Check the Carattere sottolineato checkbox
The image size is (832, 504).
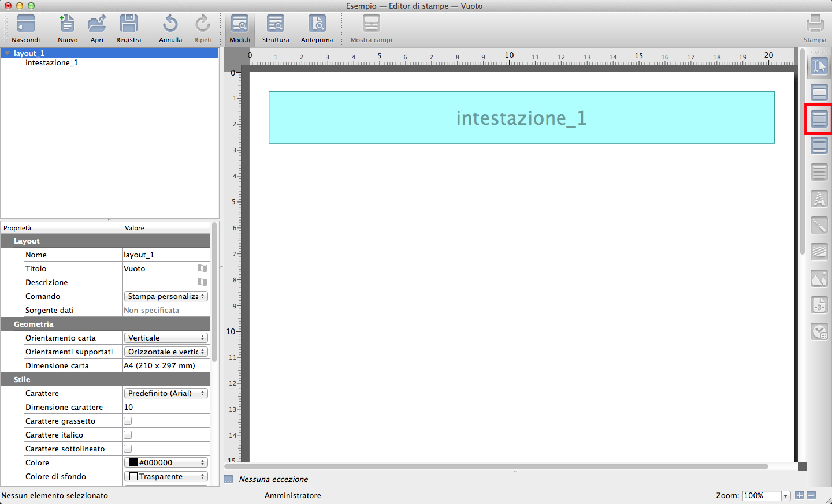[x=128, y=449]
